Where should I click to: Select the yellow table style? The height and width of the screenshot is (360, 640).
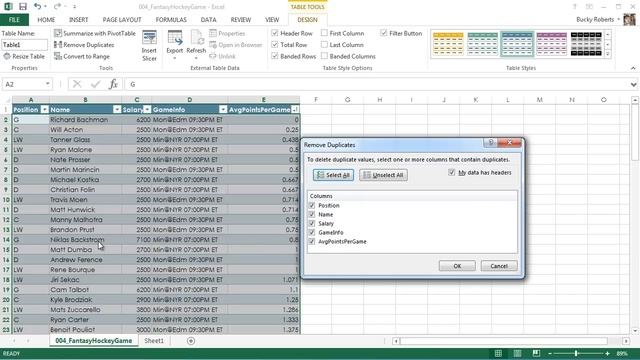click(x=448, y=44)
